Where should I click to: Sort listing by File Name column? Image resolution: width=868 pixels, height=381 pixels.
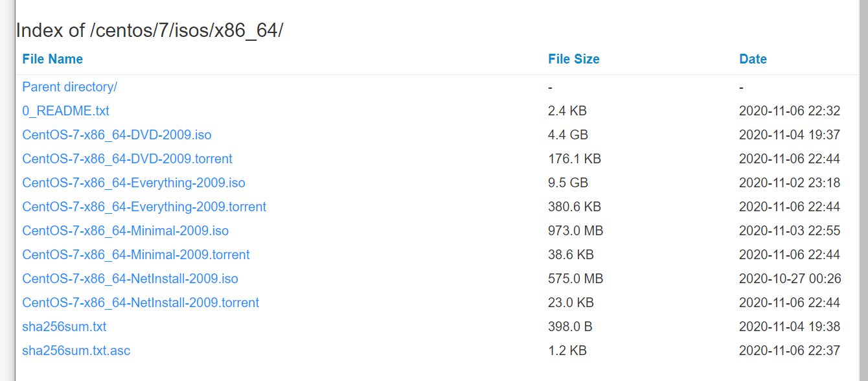(x=52, y=59)
